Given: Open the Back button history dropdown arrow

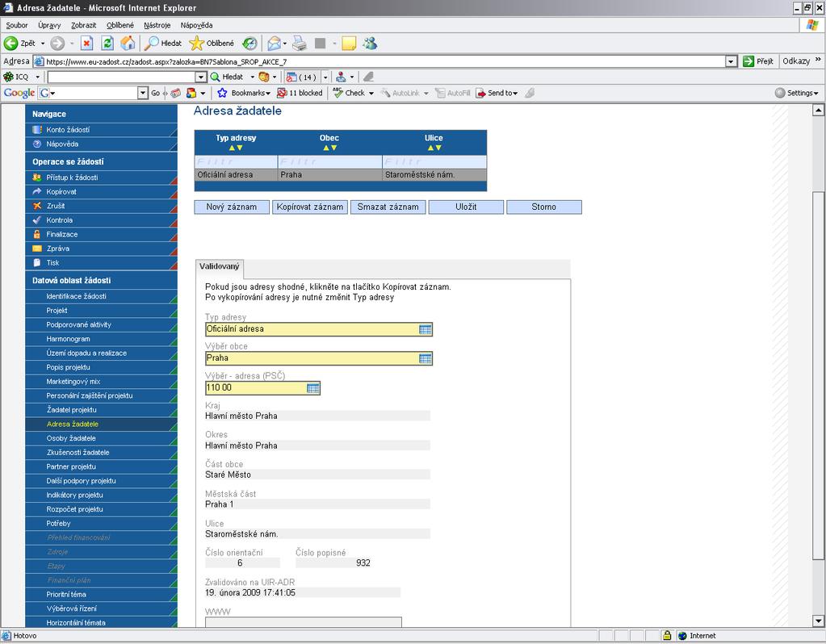Looking at the screenshot, I should (x=43, y=44).
